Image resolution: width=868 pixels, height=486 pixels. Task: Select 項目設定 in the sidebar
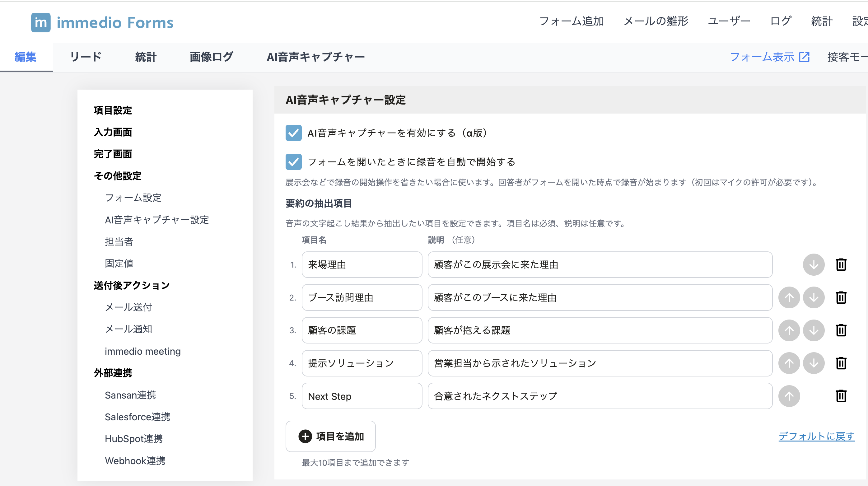(113, 110)
